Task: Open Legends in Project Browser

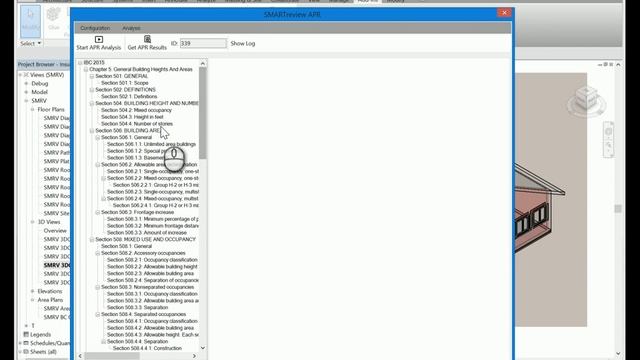Action: tap(40, 335)
